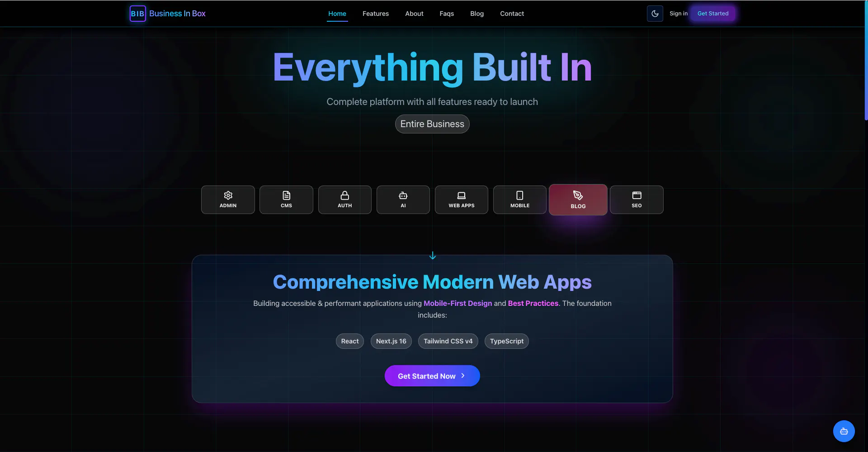This screenshot has width=868, height=452.
Task: Click the TypeScript tag
Action: coord(506,341)
